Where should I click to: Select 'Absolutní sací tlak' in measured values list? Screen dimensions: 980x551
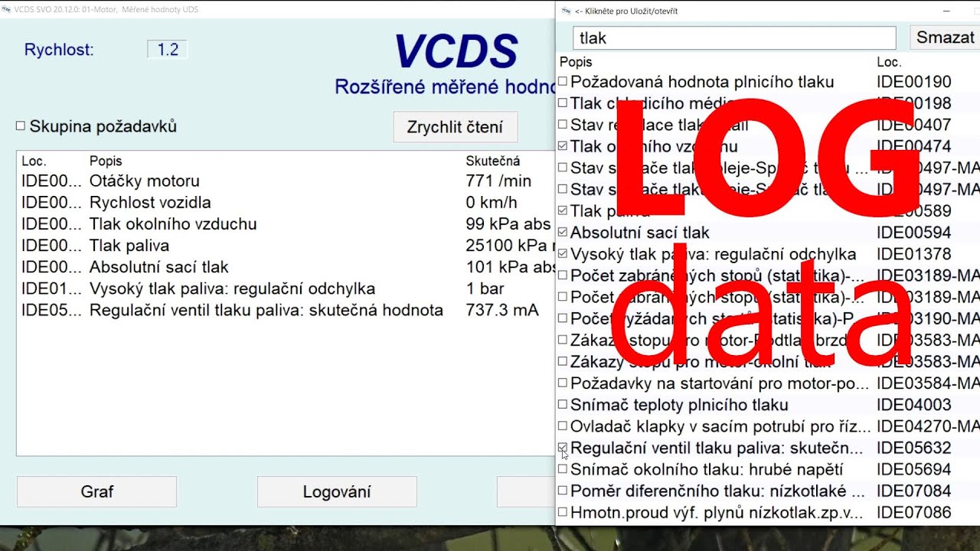click(286, 267)
